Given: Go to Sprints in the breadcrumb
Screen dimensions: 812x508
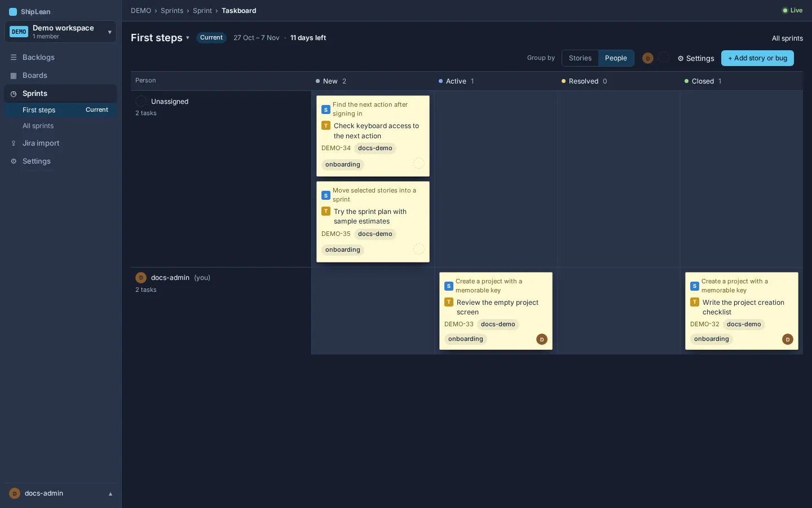Looking at the screenshot, I should (172, 11).
